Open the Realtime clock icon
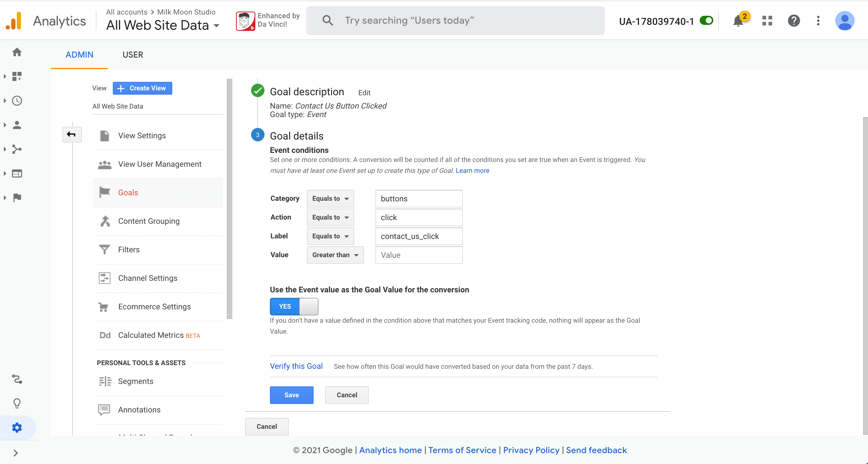Image resolution: width=868 pixels, height=464 pixels. click(17, 100)
